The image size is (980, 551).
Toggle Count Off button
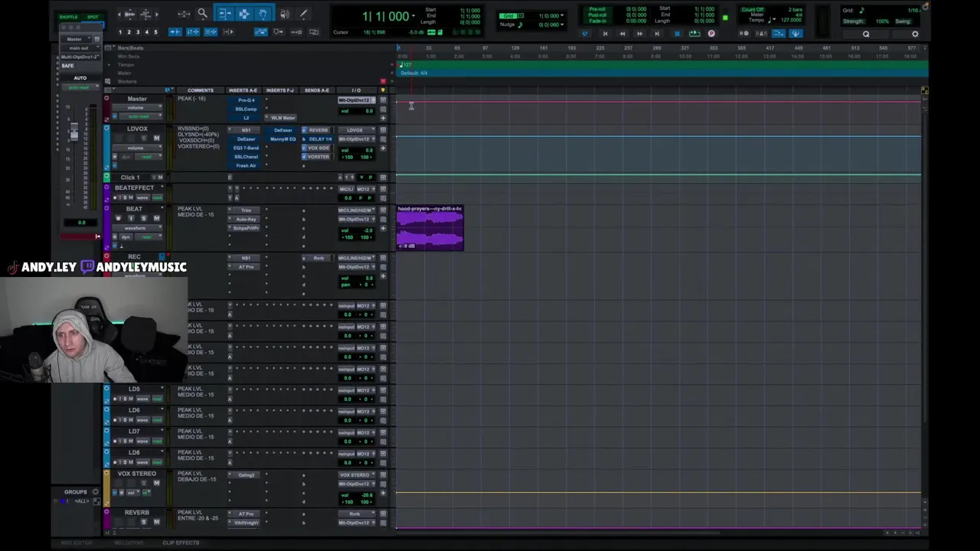point(753,9)
